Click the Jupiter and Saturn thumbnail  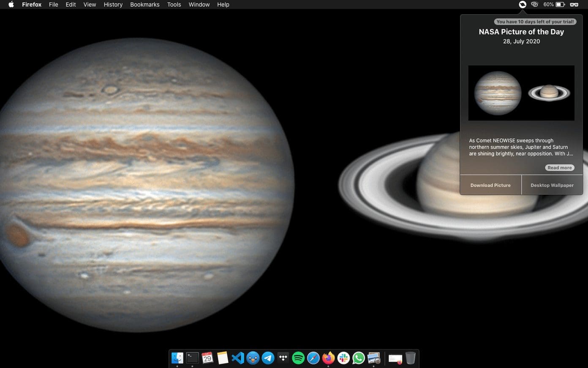click(x=521, y=93)
